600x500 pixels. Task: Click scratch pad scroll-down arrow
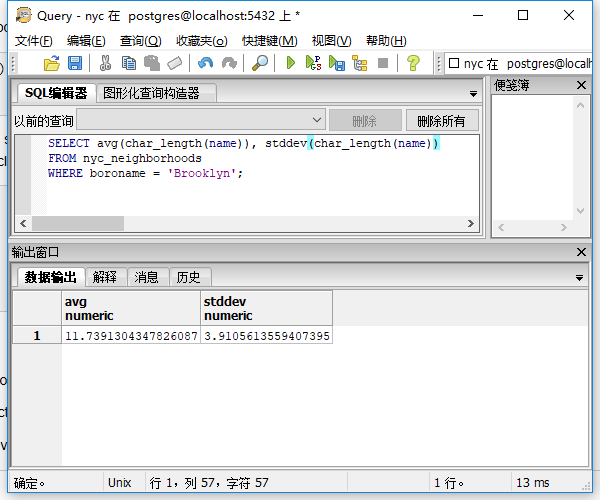click(580, 211)
